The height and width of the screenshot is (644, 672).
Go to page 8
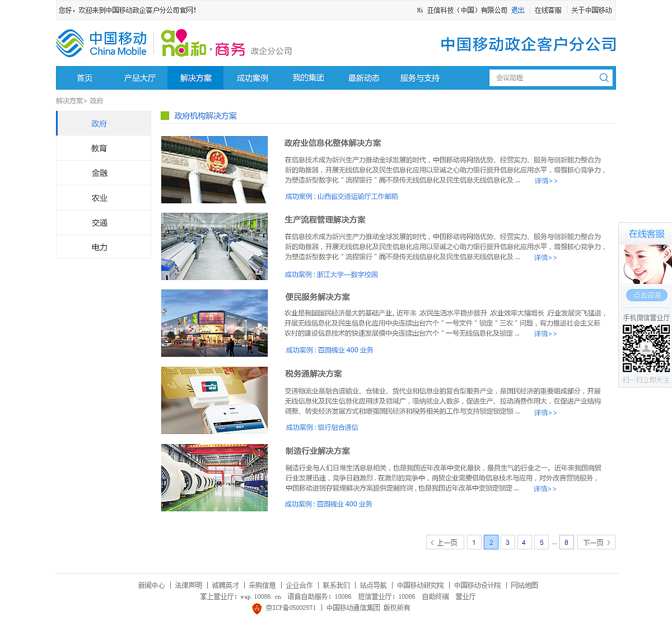567,542
